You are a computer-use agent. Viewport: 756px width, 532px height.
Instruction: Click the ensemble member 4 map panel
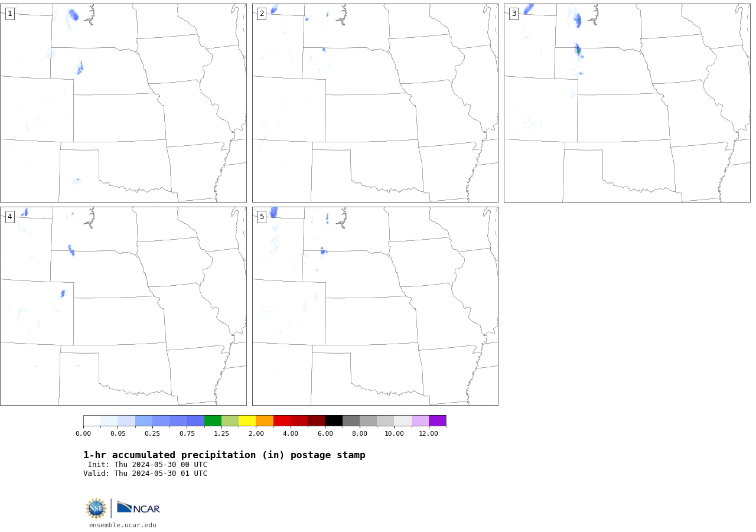pyautogui.click(x=123, y=306)
